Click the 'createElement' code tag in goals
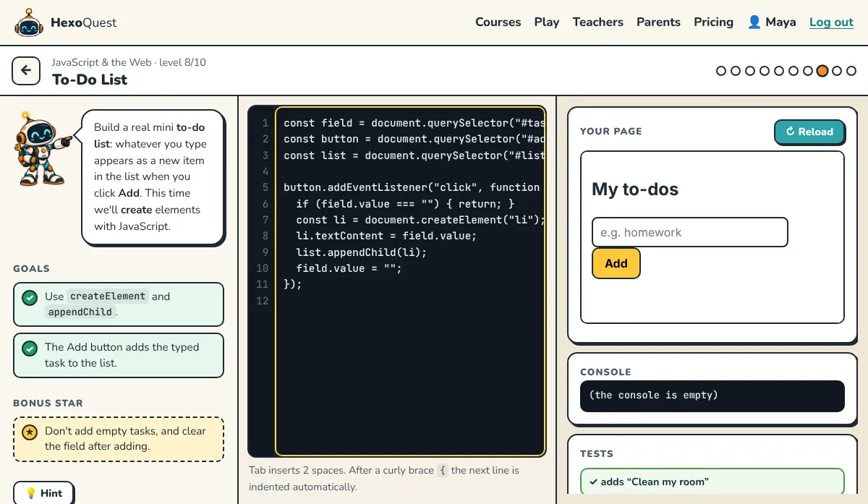 tap(108, 296)
